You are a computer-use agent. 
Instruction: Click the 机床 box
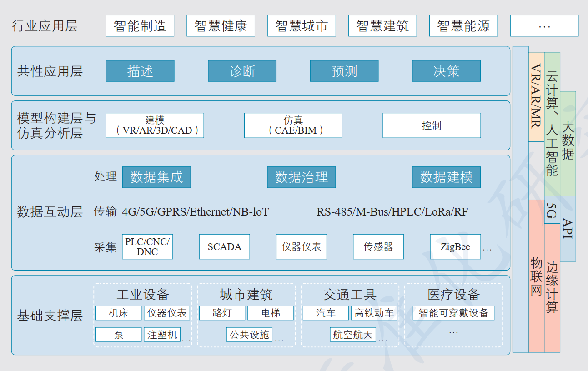click(x=119, y=313)
